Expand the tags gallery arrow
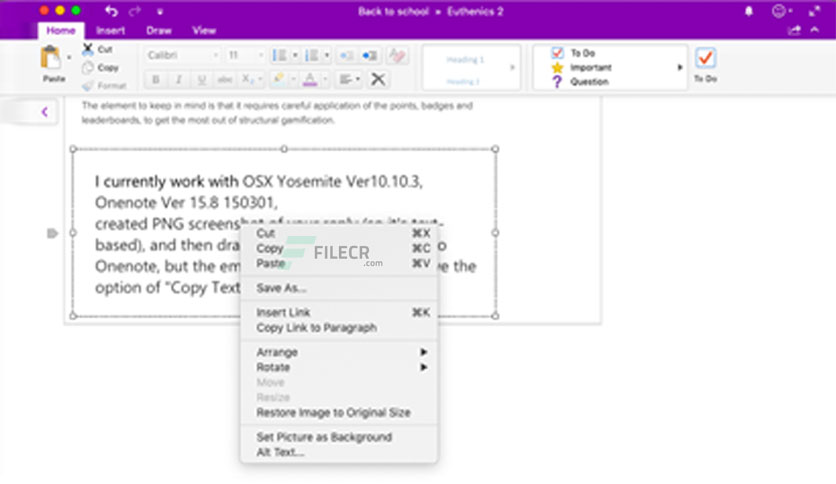Viewport: 836px width, 484px height. pos(680,67)
